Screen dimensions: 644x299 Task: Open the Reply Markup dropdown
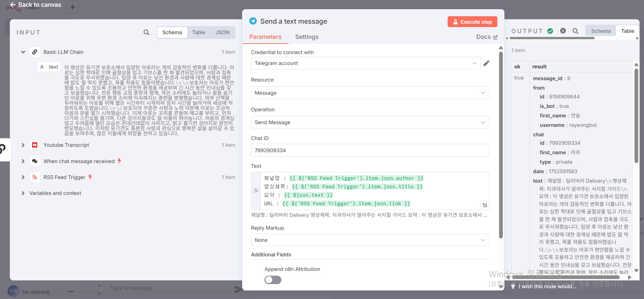click(x=370, y=240)
